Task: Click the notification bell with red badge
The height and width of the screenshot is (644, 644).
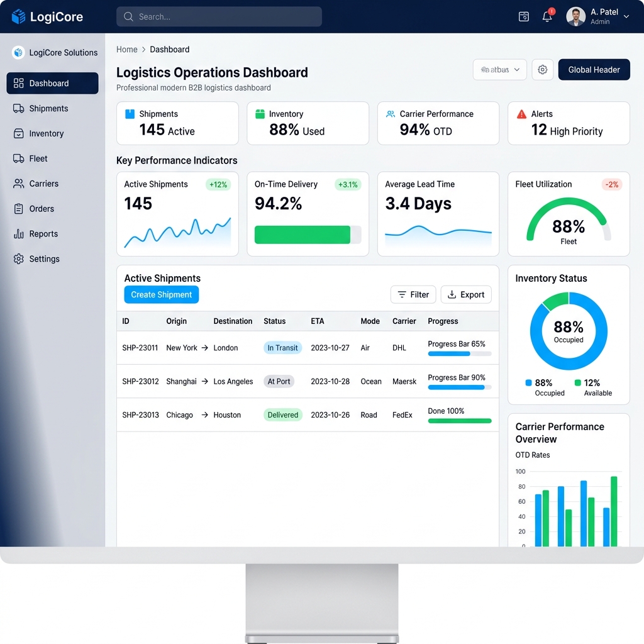Action: (x=546, y=16)
